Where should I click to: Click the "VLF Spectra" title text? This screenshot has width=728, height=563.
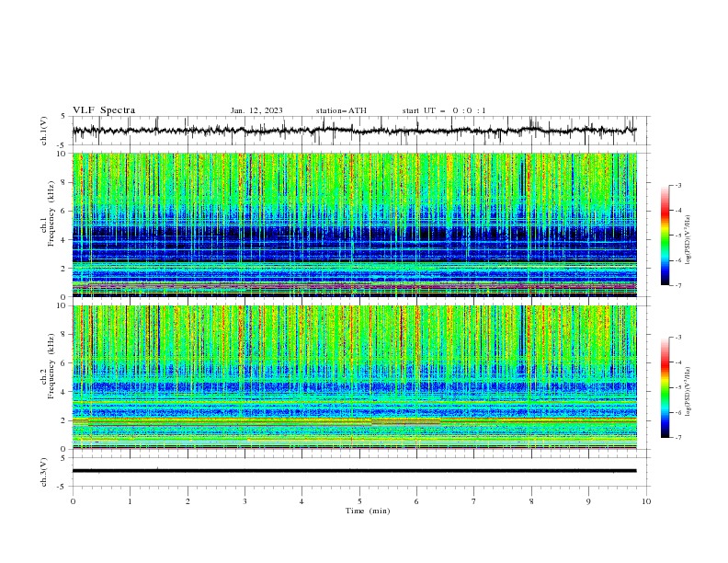[104, 110]
